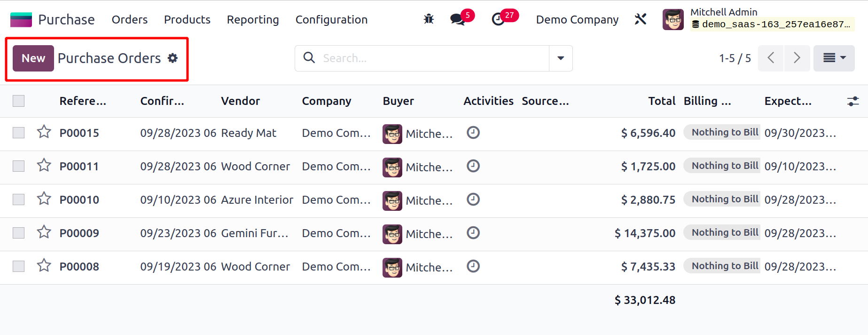Select the checkbox for order P00008
868x335 pixels.
[19, 266]
